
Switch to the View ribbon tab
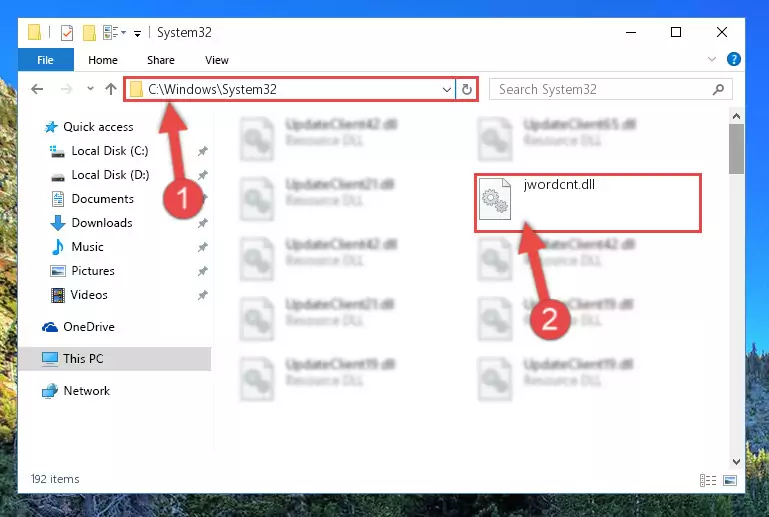[216, 60]
